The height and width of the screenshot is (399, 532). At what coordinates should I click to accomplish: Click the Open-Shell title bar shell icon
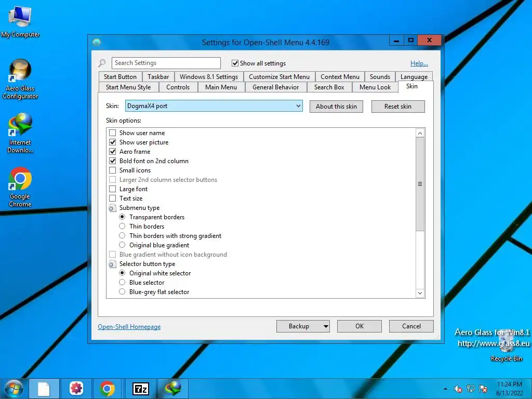tap(97, 42)
